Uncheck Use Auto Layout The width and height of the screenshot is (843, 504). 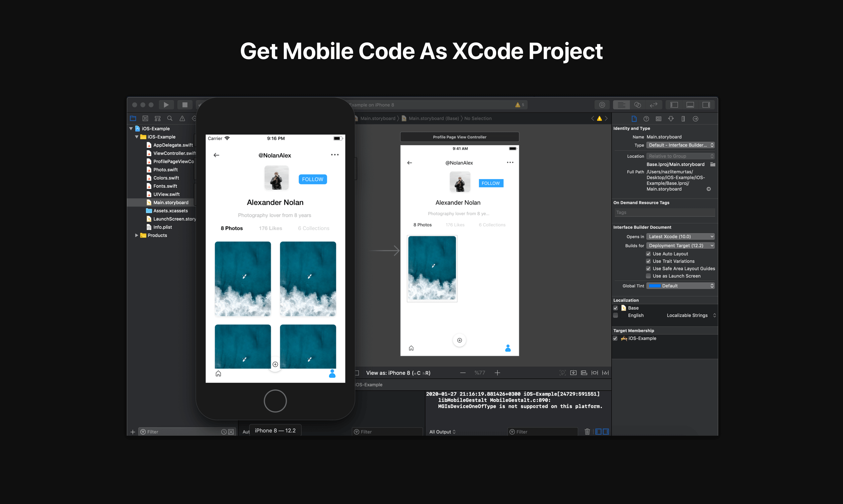[x=648, y=254]
